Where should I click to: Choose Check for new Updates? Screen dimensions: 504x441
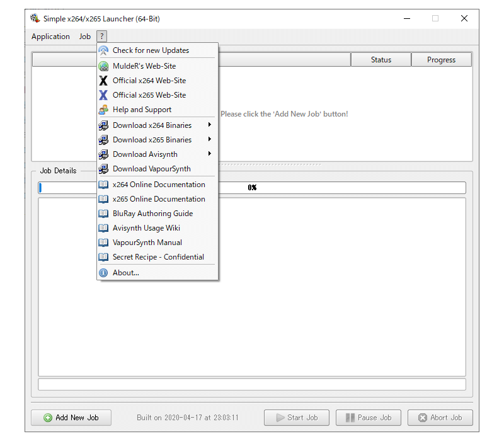pos(157,50)
